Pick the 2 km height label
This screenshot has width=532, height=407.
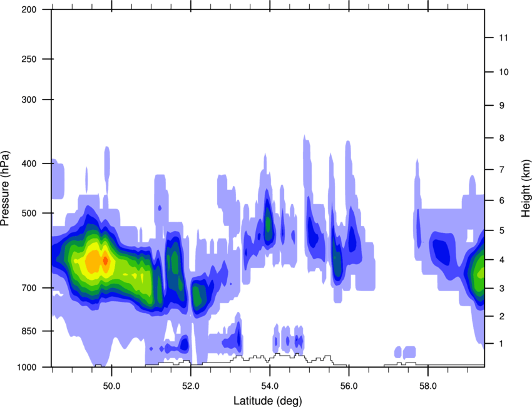(501, 316)
